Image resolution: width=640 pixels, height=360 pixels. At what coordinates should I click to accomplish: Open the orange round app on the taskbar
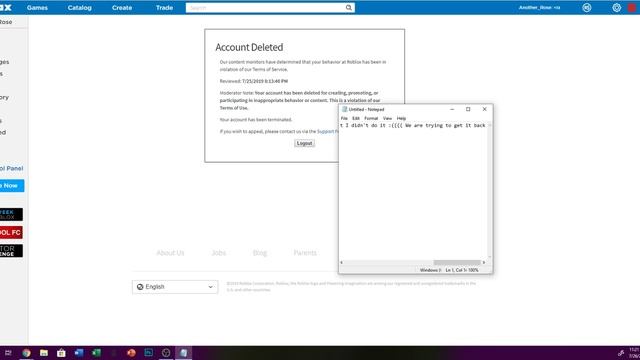click(x=131, y=353)
